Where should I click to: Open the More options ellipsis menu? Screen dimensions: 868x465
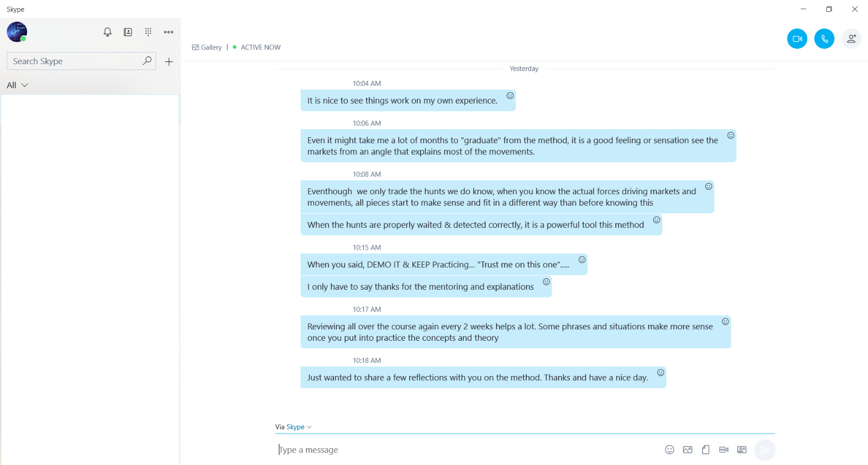(169, 32)
